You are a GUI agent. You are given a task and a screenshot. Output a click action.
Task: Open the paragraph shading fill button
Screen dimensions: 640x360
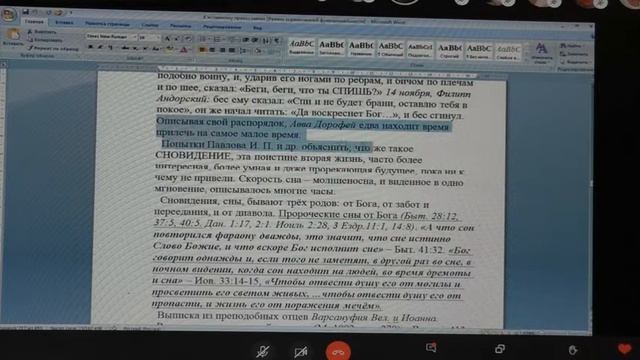[258, 51]
